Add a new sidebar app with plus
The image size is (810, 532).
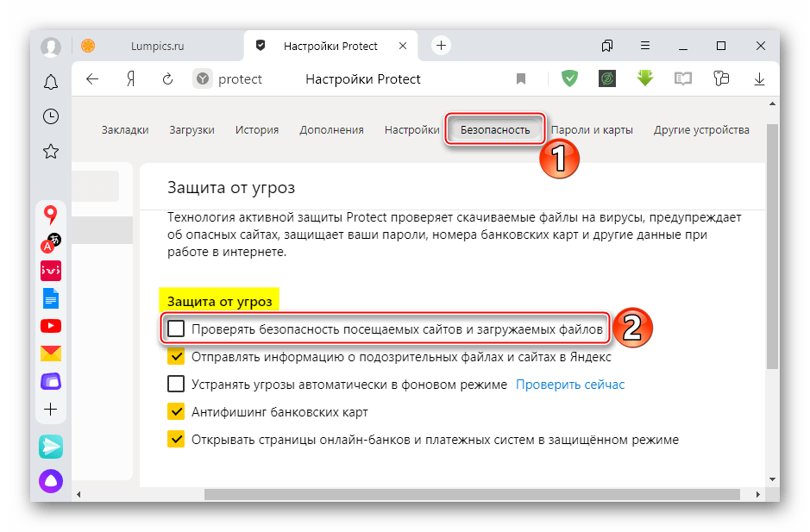pyautogui.click(x=51, y=410)
